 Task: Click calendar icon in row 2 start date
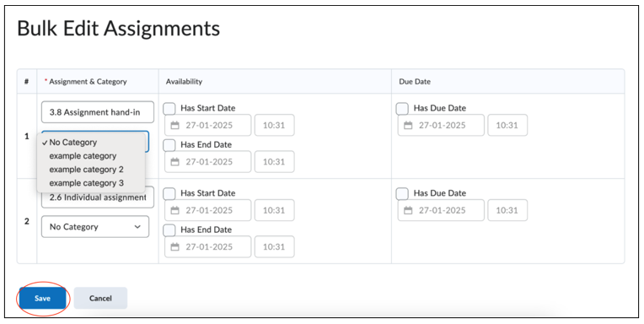pos(175,210)
